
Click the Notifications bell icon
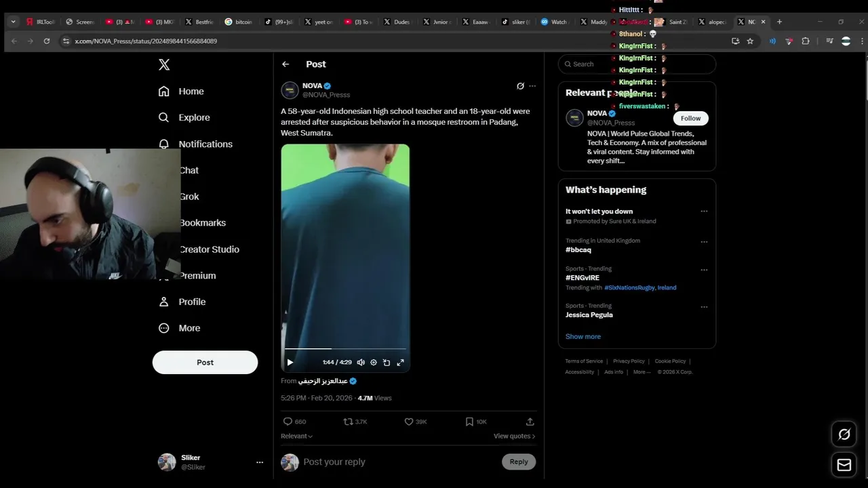[x=163, y=144]
